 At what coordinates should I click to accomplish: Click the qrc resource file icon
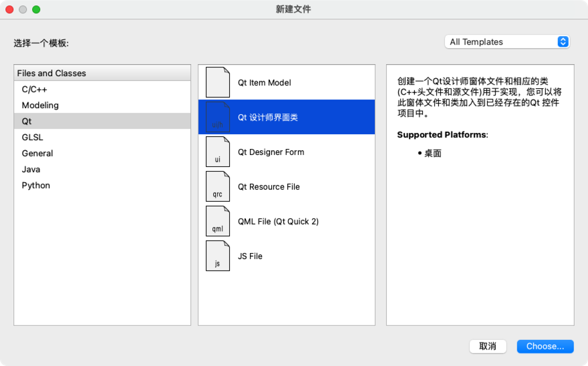pyautogui.click(x=218, y=186)
